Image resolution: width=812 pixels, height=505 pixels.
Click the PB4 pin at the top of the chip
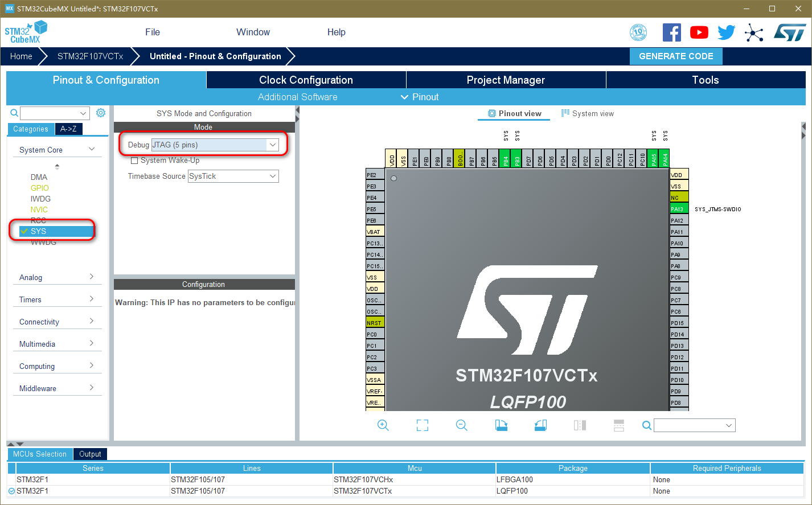coord(505,159)
